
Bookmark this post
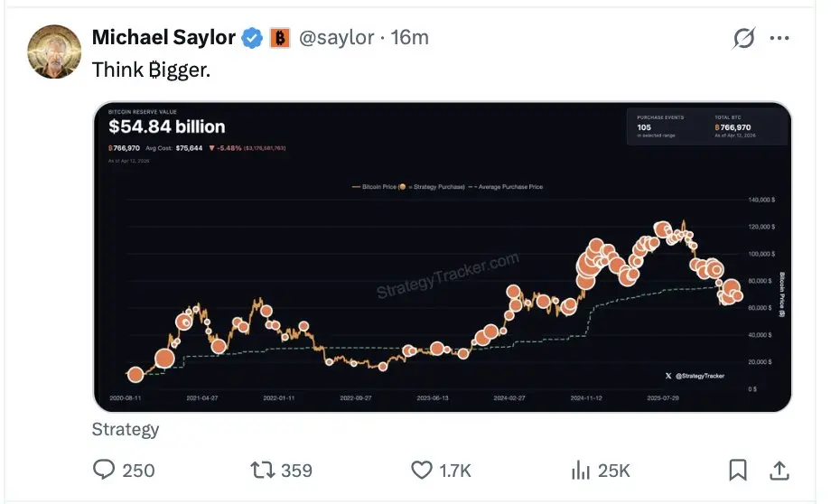click(x=737, y=470)
